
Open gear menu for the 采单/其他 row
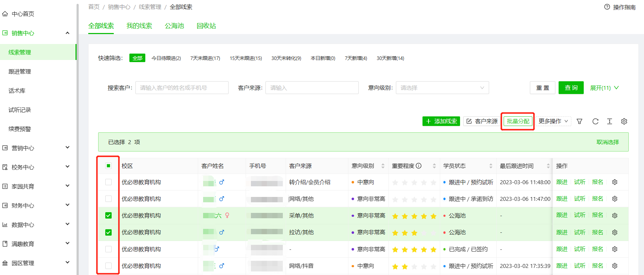point(615,215)
